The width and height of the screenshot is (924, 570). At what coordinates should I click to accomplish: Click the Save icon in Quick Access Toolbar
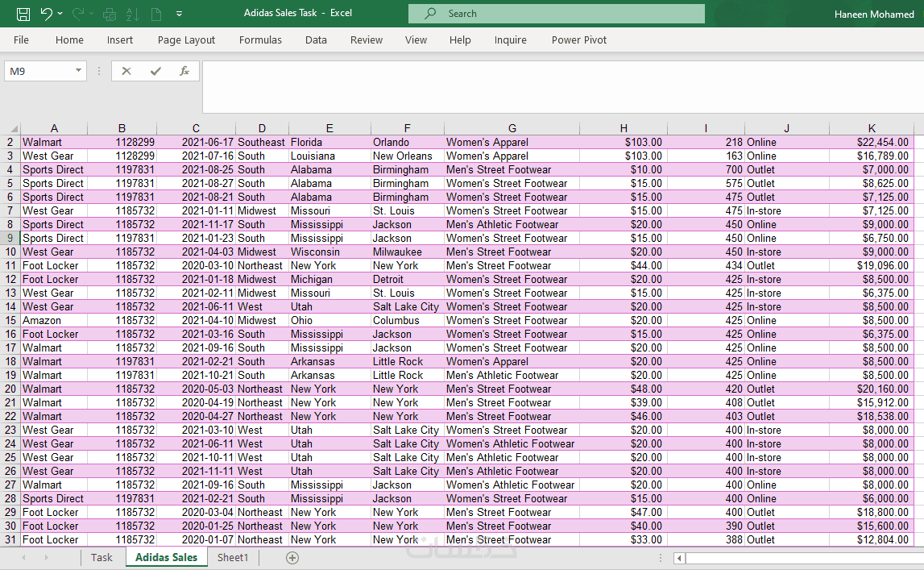pyautogui.click(x=23, y=14)
